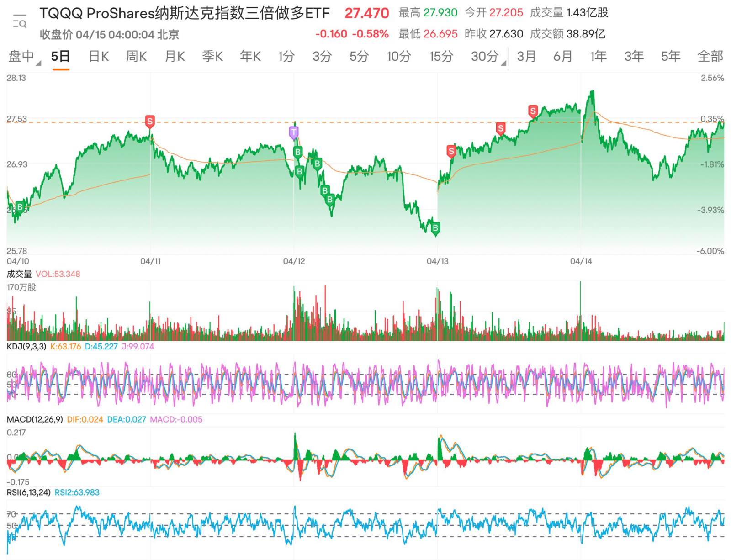The width and height of the screenshot is (731, 560).
Task: Open the stock search list icon
Action: click(20, 21)
